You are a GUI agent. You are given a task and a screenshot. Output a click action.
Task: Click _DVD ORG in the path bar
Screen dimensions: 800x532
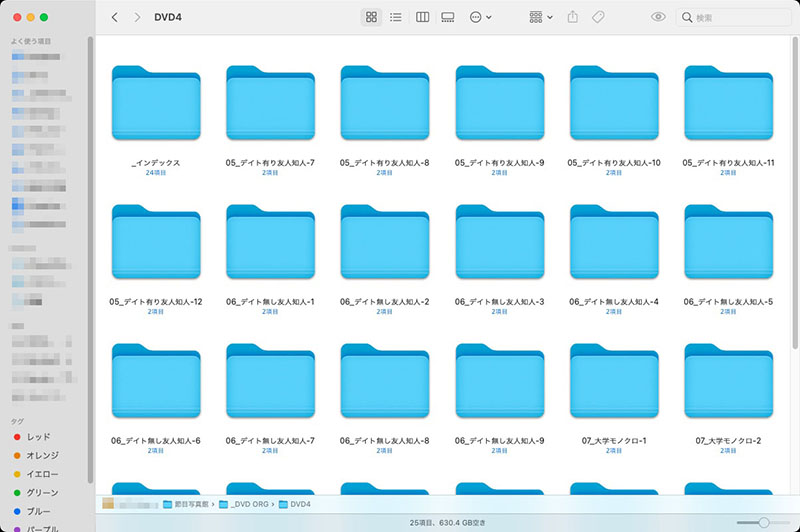click(244, 504)
